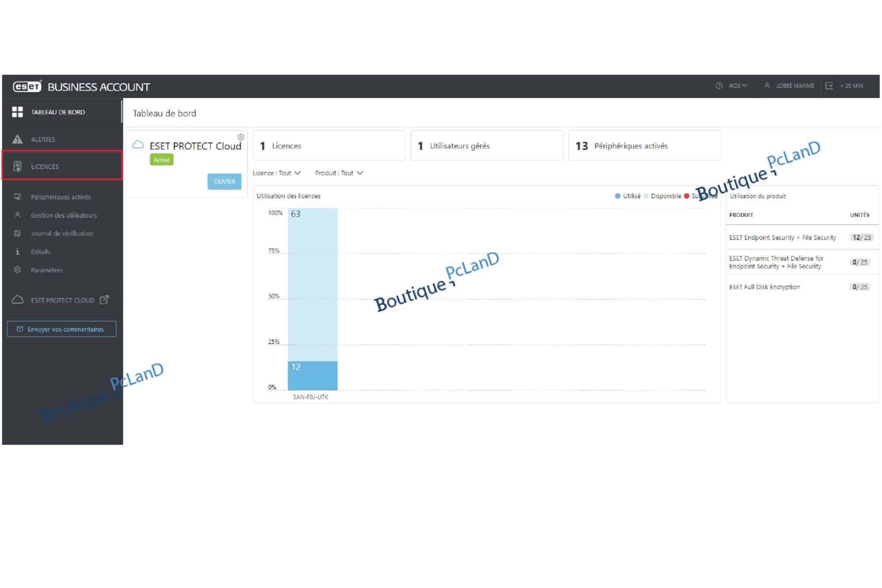Image resolution: width=882 pixels, height=588 pixels.
Task: Click the Détails info icon
Action: tap(17, 251)
